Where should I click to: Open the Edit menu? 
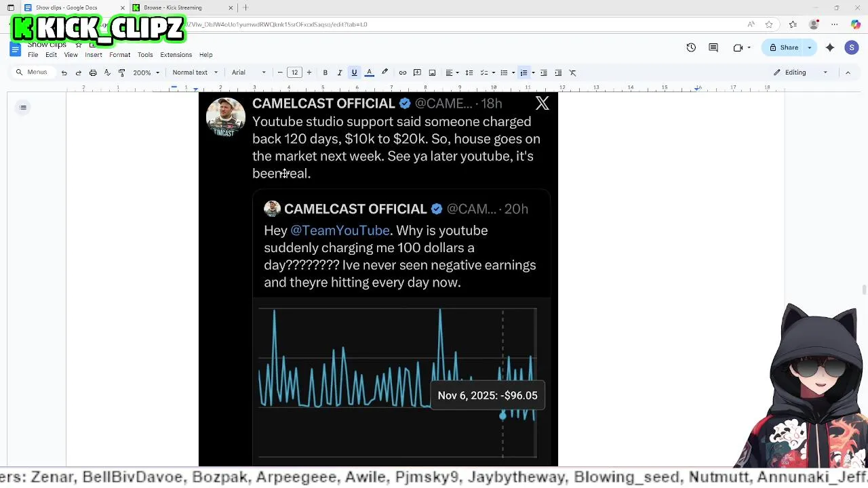tap(51, 55)
